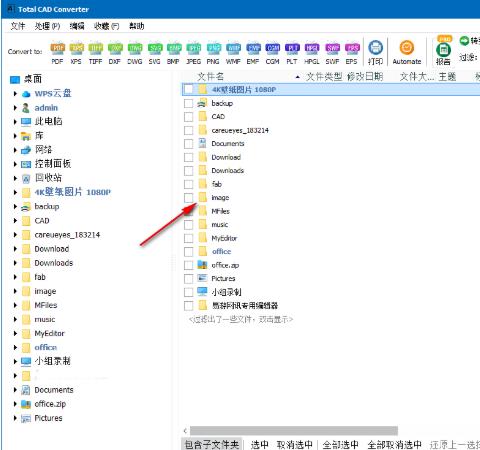Open the Report (报告) tool
480x450 pixels.
(443, 50)
